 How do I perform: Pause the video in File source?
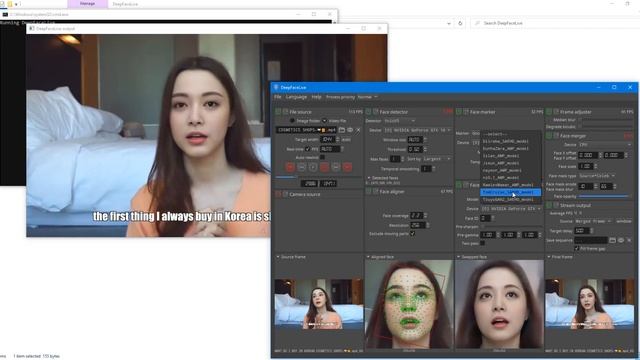coord(324,167)
